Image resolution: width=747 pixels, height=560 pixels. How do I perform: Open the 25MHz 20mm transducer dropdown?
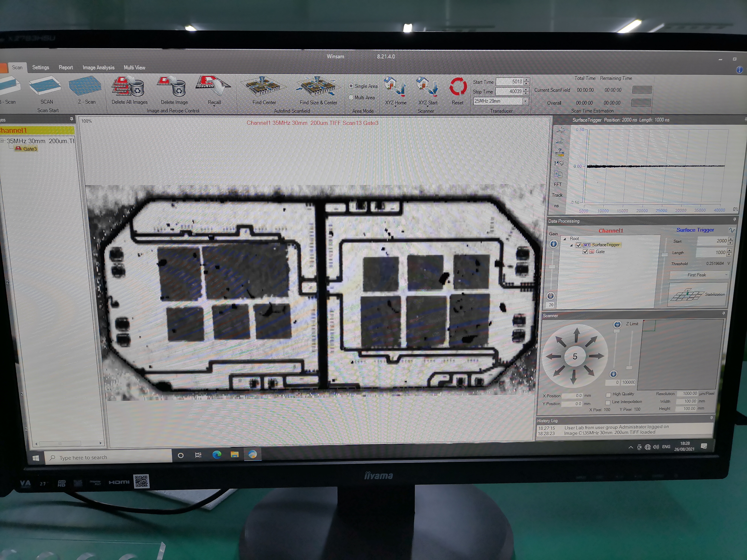[x=525, y=101]
